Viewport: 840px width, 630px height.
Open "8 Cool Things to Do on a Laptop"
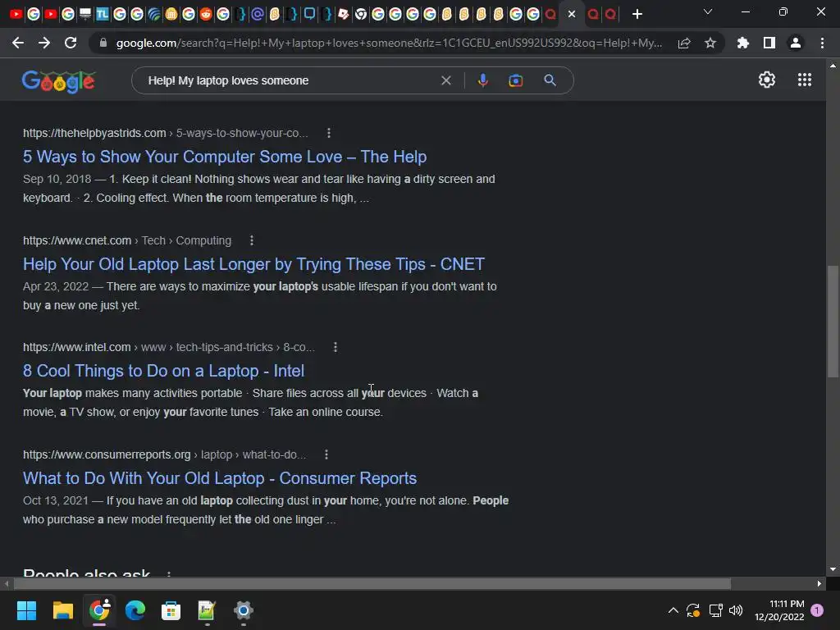pos(163,371)
